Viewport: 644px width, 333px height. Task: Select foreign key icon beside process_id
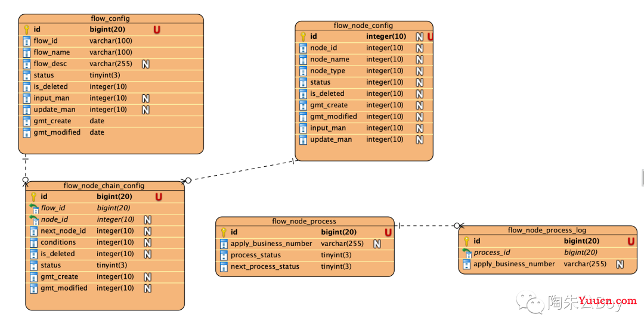click(466, 253)
